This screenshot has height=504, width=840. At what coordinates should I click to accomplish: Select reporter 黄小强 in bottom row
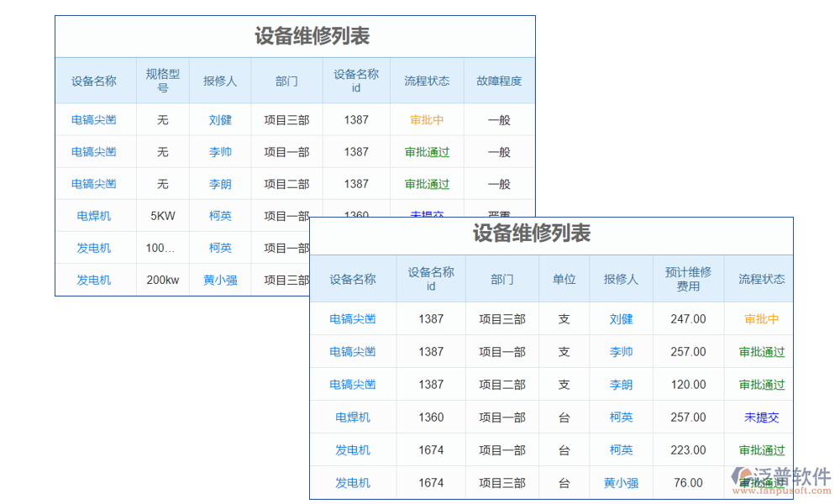(621, 482)
